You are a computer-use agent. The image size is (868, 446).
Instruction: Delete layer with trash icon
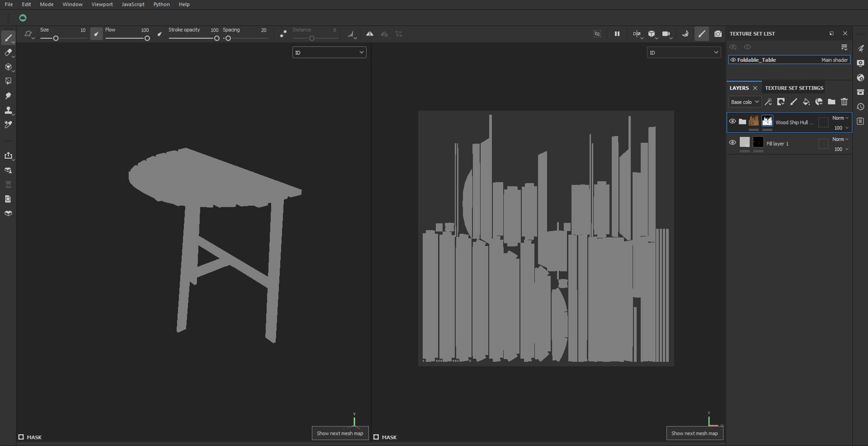pos(844,102)
